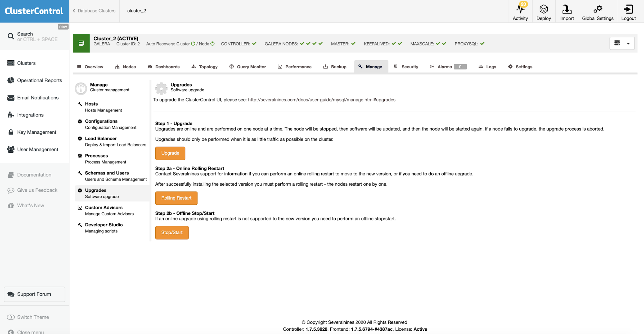Image resolution: width=644 pixels, height=334 pixels.
Task: Click the orange Upgrade button
Action: pyautogui.click(x=170, y=153)
